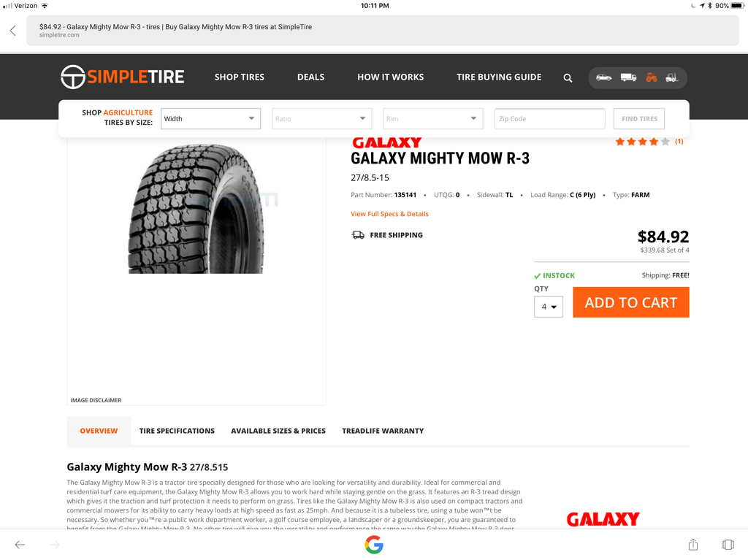748x560 pixels.
Task: Switch to Tire Specifications tab
Action: point(177,431)
